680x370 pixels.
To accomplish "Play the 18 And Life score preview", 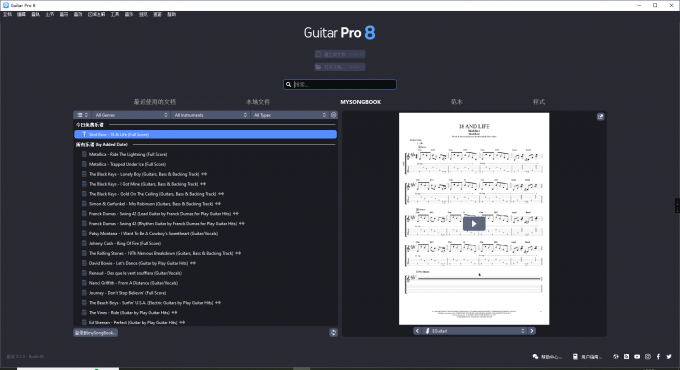I will [474, 224].
